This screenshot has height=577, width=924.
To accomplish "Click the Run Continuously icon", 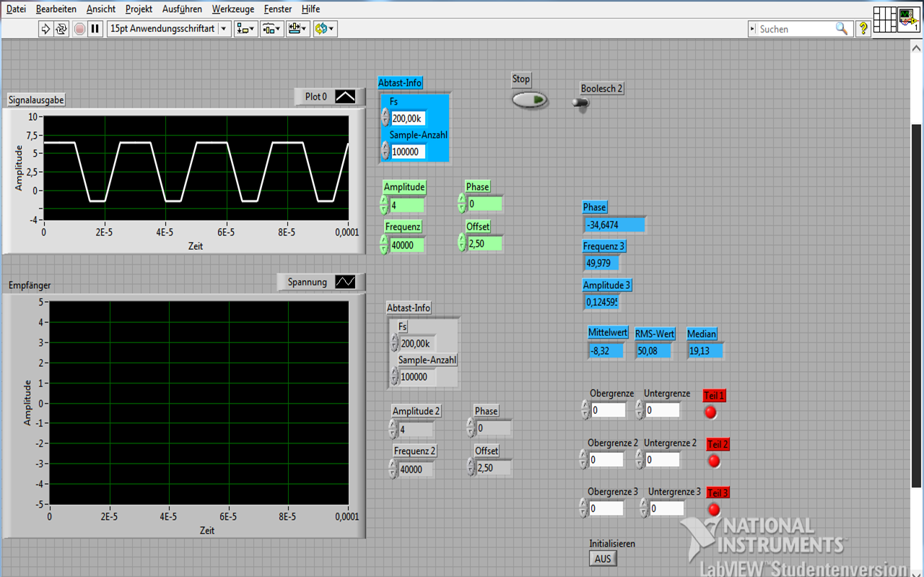I will pos(61,29).
